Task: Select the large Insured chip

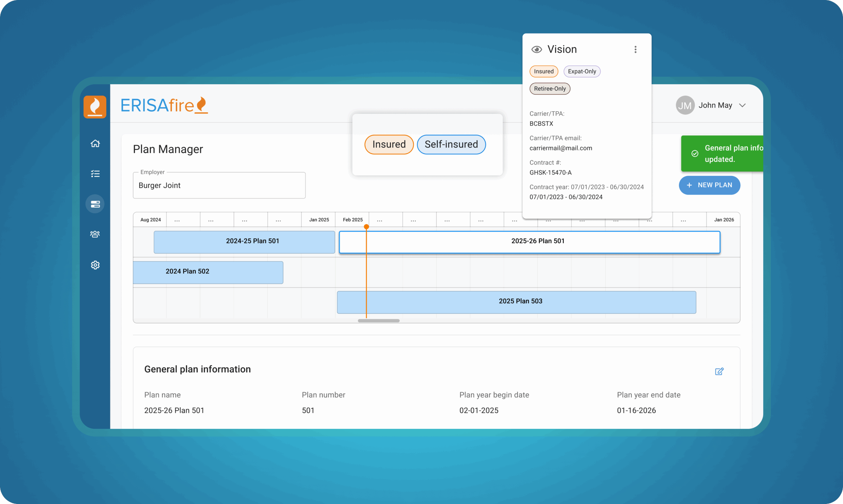Action: (389, 144)
